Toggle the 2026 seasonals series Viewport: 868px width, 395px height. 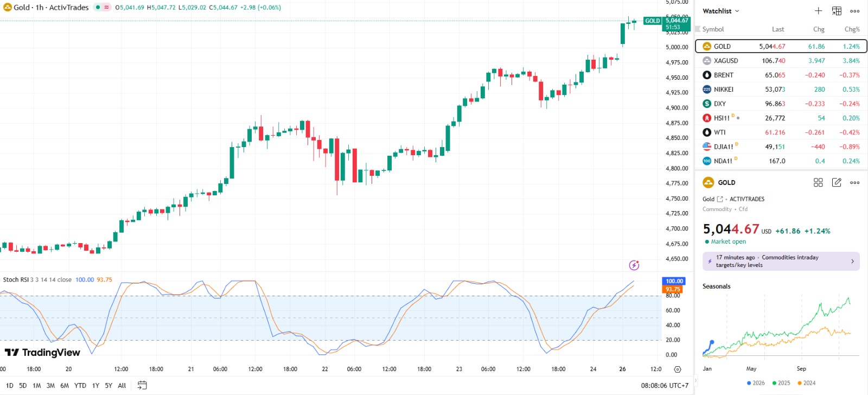[x=756, y=383]
